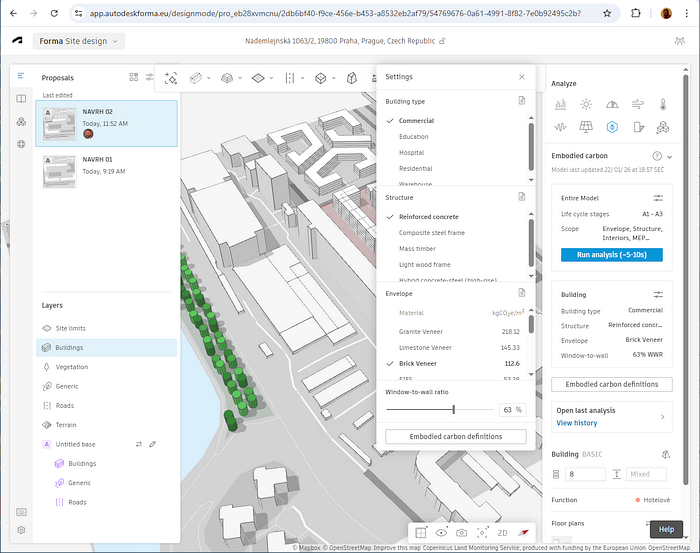
Task: Click the swap icon next to Untitled base
Action: click(x=139, y=444)
